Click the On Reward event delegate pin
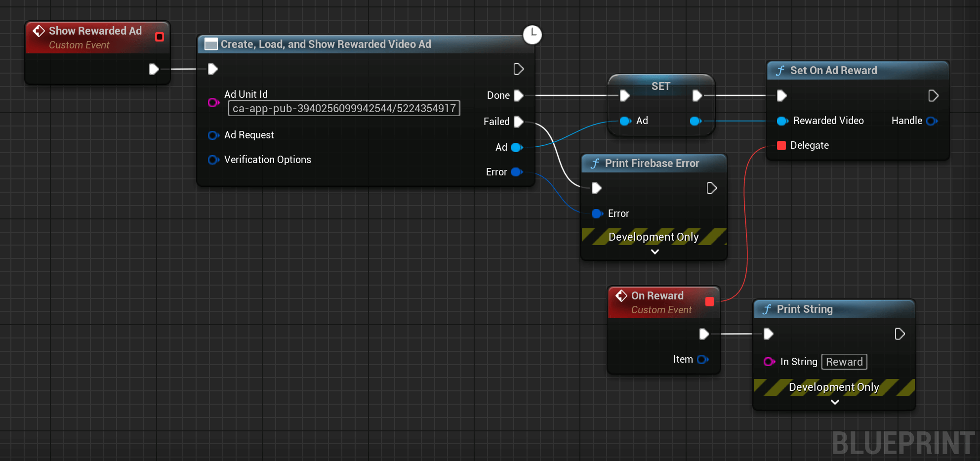980x461 pixels. click(710, 302)
